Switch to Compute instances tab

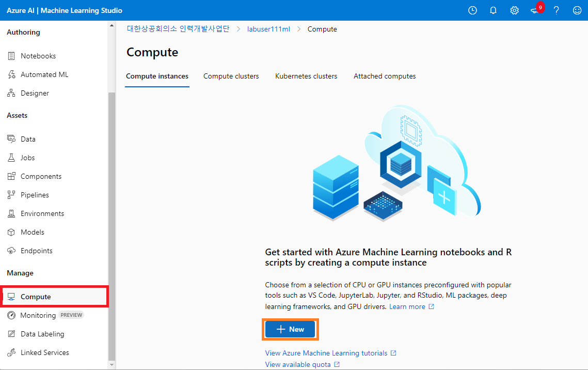157,76
